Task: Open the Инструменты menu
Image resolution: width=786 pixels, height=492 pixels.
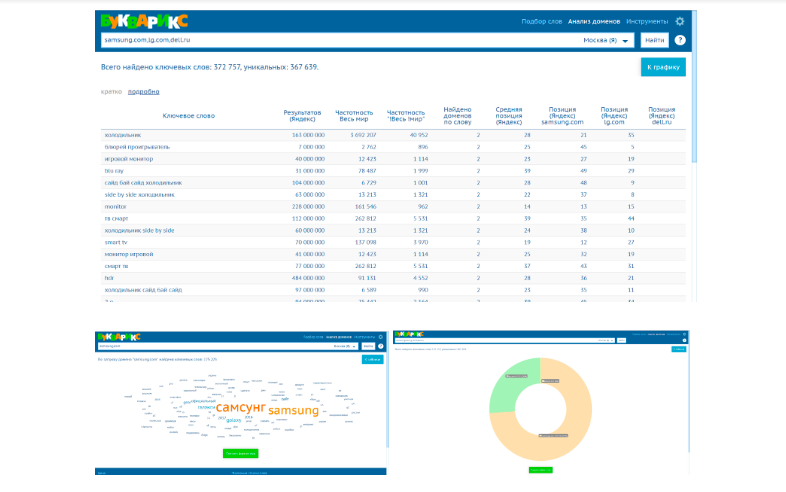Action: [647, 22]
